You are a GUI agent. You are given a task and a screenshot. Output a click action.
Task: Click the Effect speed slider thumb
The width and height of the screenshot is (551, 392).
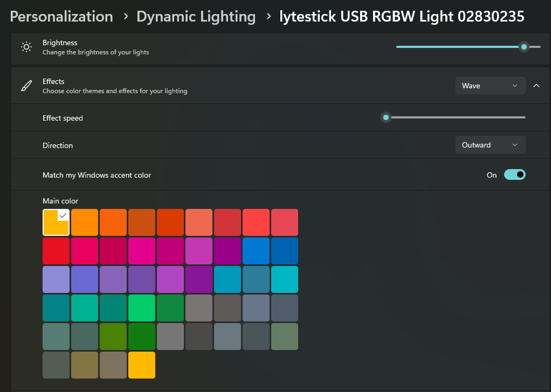385,117
